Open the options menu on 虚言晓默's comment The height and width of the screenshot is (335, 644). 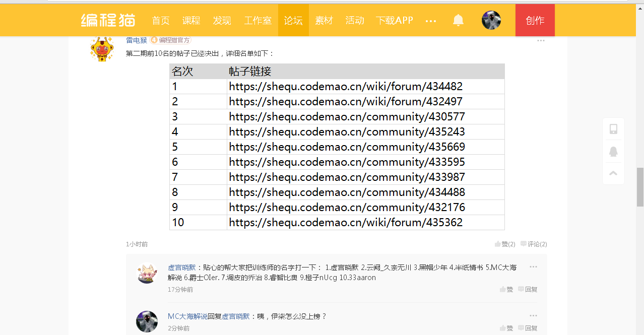[533, 267]
